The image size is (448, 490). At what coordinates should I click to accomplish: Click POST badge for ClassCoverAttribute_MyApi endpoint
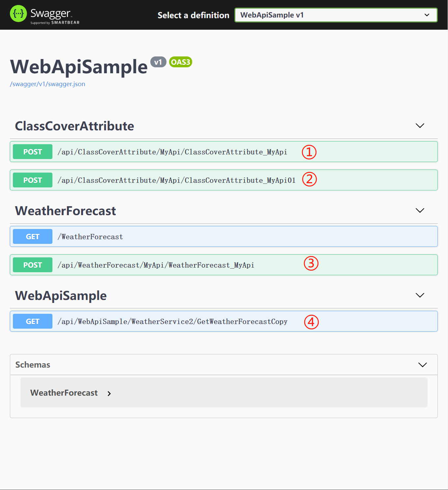[x=33, y=152]
